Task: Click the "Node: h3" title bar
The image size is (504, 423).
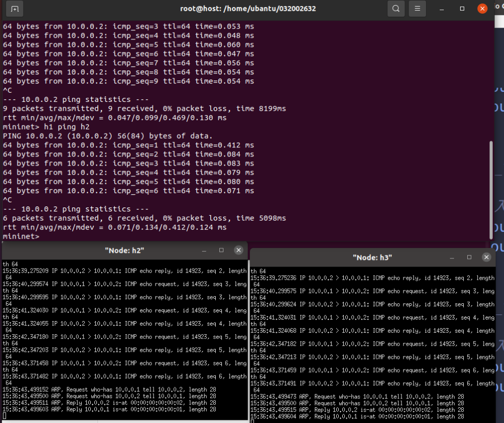Action: (x=372, y=257)
